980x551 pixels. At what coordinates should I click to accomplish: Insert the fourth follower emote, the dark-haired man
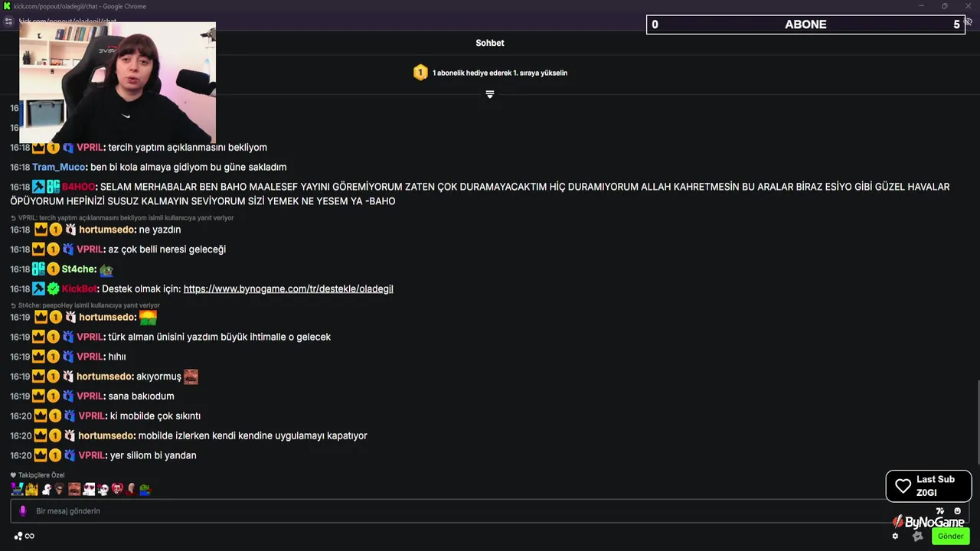coord(60,489)
